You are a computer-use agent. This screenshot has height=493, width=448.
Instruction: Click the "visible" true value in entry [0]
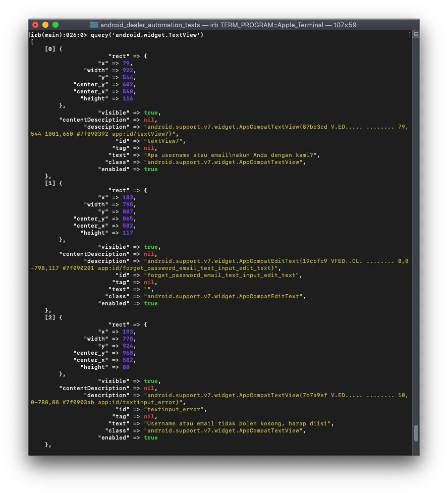click(x=150, y=113)
